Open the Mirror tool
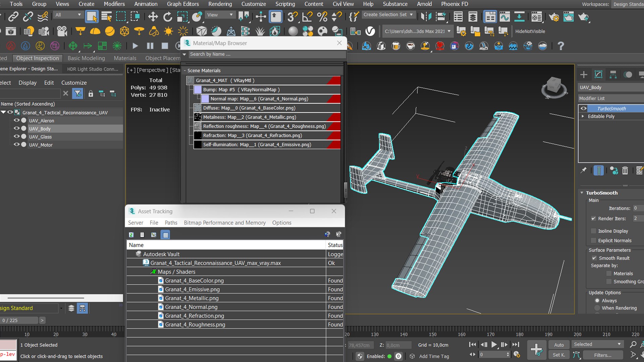Image resolution: width=644 pixels, height=362 pixels. click(426, 16)
